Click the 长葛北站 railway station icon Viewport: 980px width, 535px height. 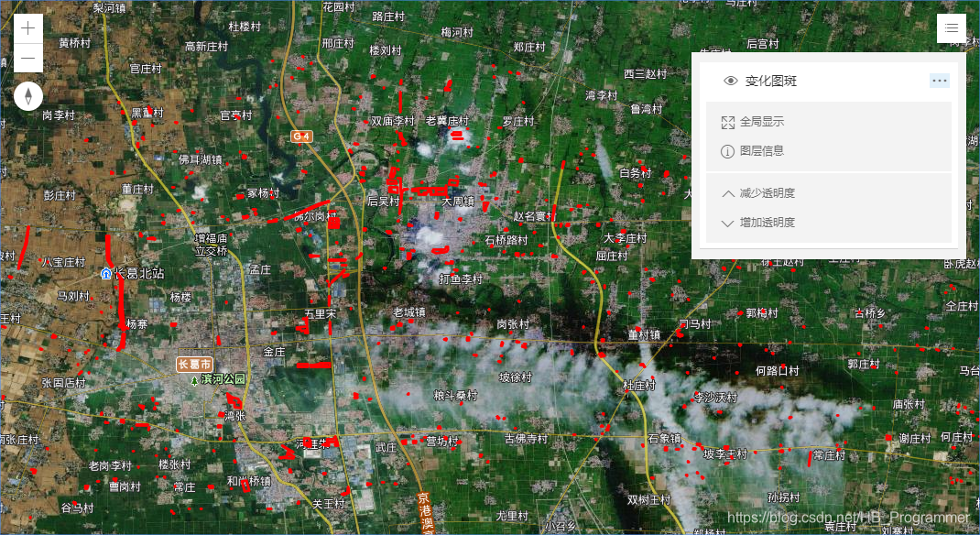point(106,273)
